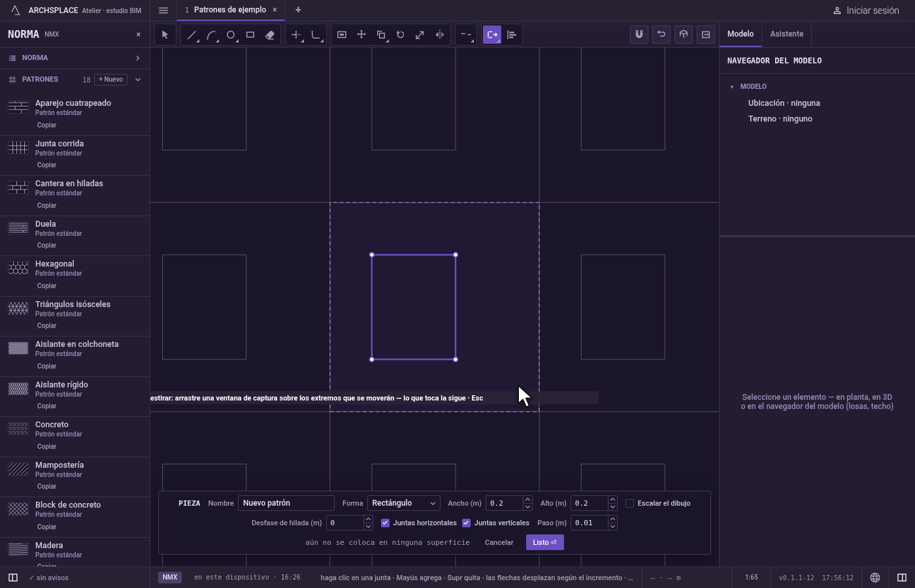Open the hamburger main menu
Viewport: 915px width, 588px height.
tap(163, 10)
